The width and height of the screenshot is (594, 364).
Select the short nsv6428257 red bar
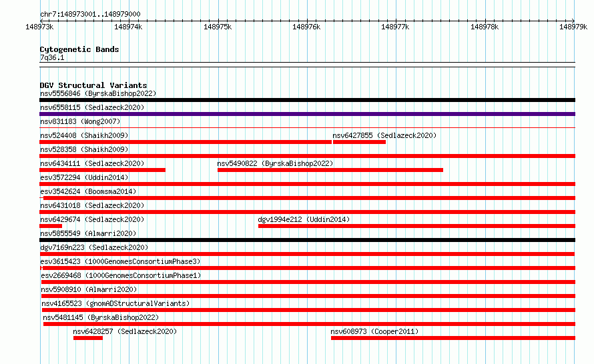pyautogui.click(x=88, y=338)
